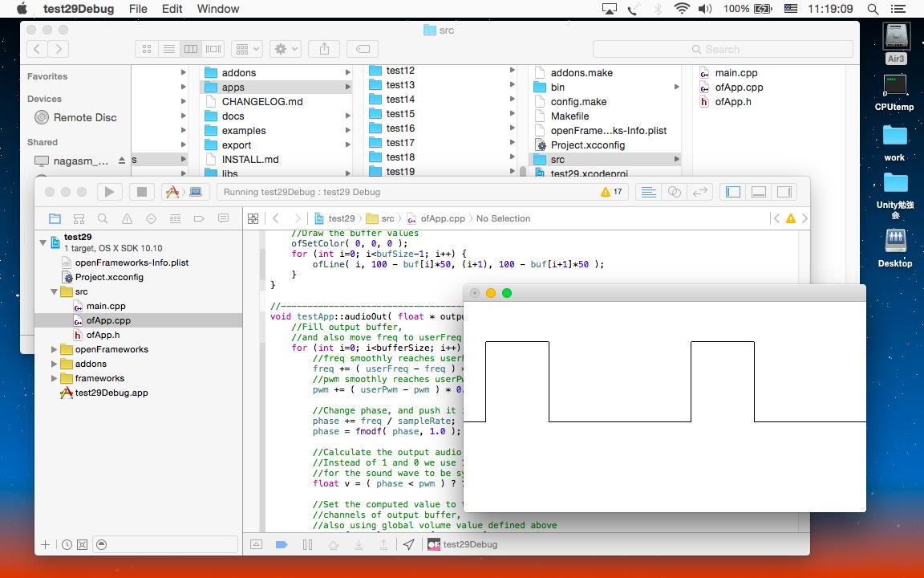Open the Window menu

click(217, 9)
